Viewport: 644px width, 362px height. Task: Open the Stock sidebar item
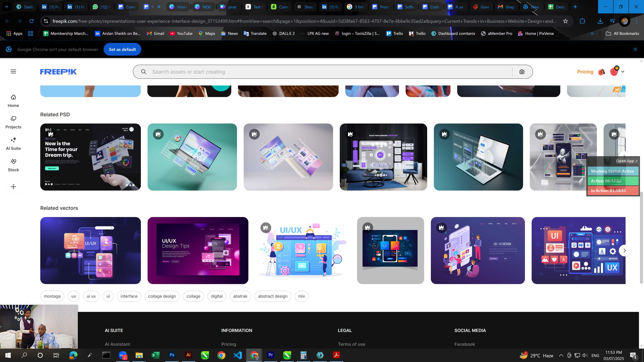(x=13, y=165)
